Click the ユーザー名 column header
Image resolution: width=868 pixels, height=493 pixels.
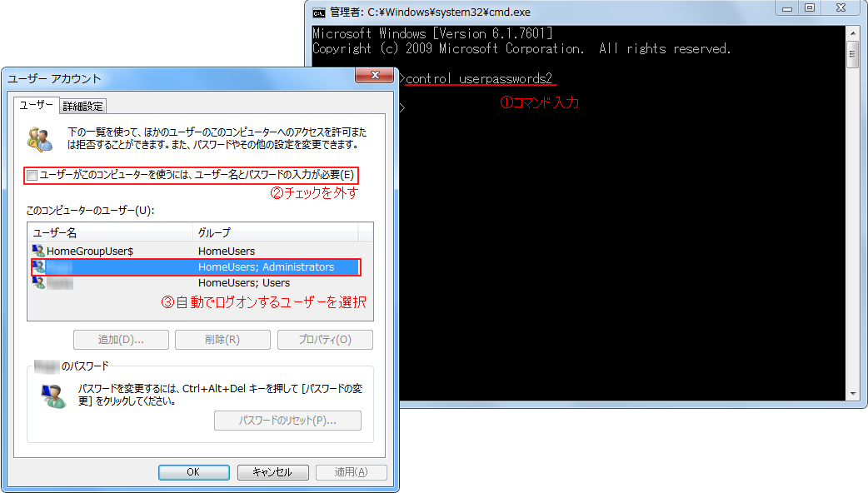110,232
